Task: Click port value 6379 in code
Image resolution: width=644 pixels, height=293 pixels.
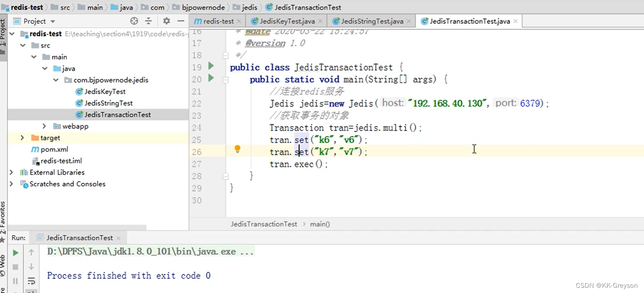Action: coord(530,103)
